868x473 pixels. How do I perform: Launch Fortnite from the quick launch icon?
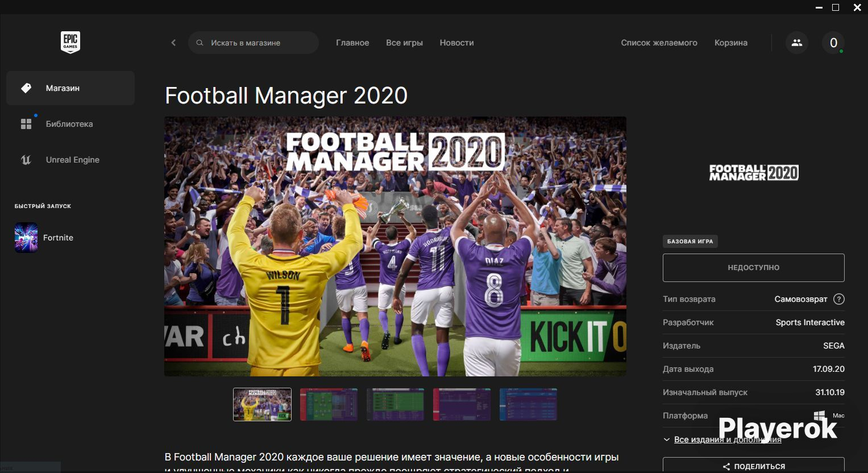click(x=26, y=238)
